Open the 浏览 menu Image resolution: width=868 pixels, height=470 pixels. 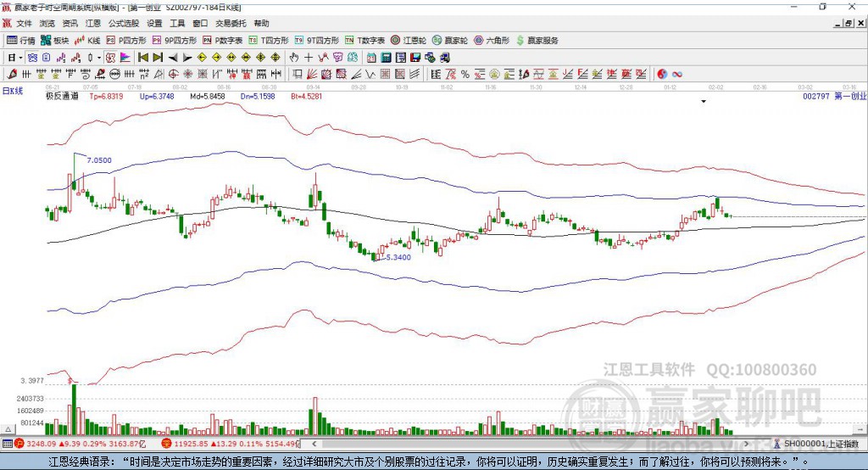pos(47,23)
